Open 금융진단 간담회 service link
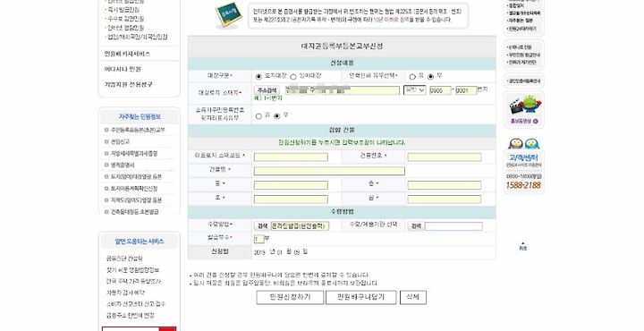 124,259
